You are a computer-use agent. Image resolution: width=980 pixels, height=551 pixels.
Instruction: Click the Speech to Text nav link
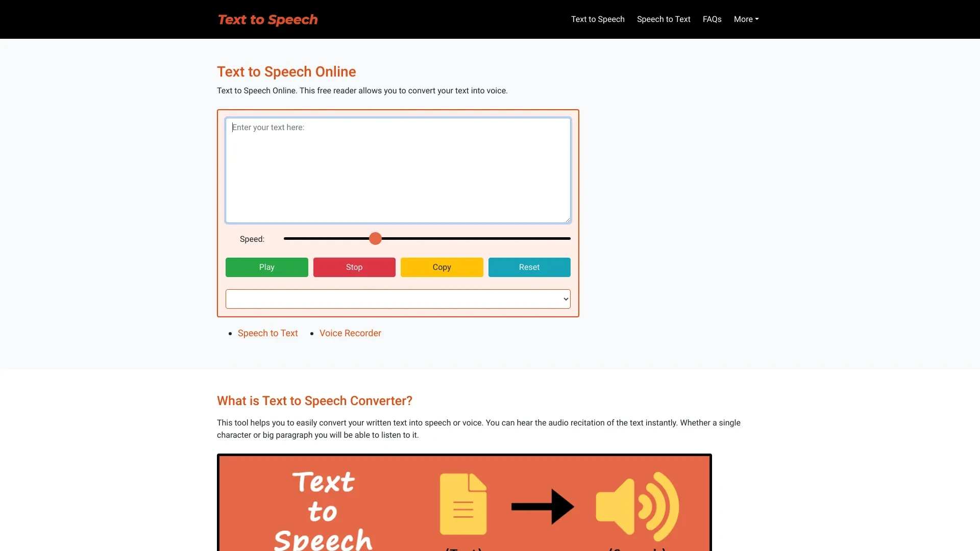pos(664,19)
